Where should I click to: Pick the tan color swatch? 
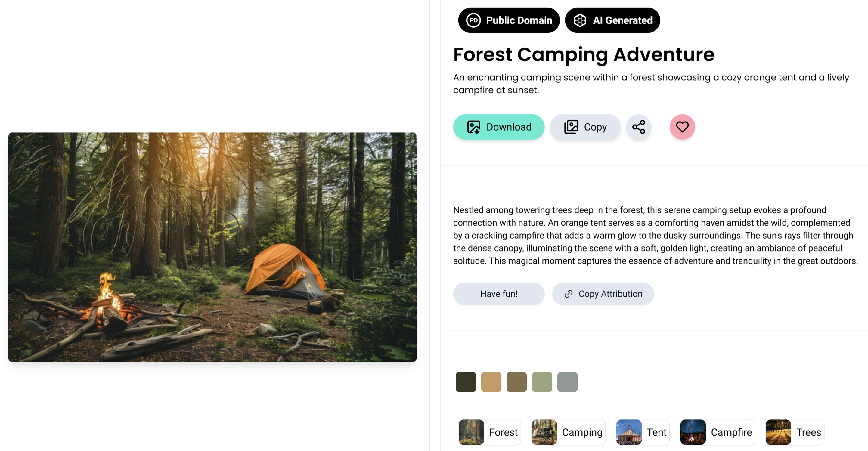point(491,382)
